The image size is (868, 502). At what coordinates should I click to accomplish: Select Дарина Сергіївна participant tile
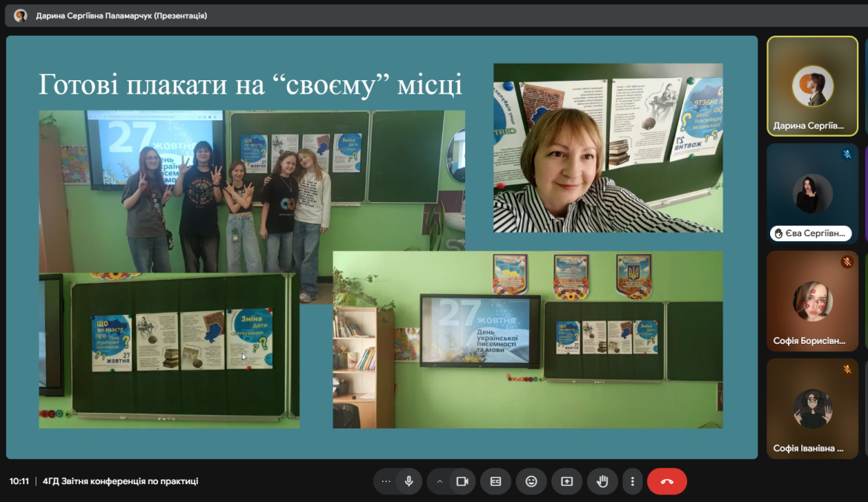[812, 86]
